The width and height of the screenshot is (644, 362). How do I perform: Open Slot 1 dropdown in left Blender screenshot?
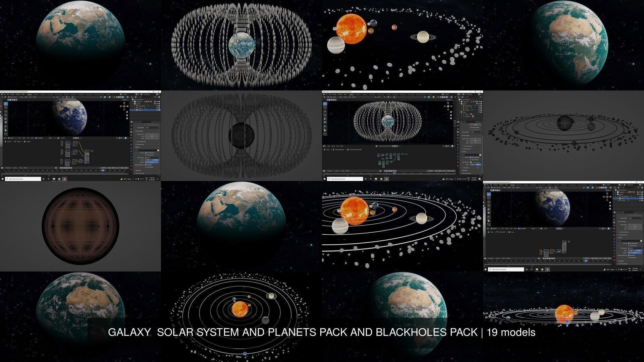tap(52, 138)
